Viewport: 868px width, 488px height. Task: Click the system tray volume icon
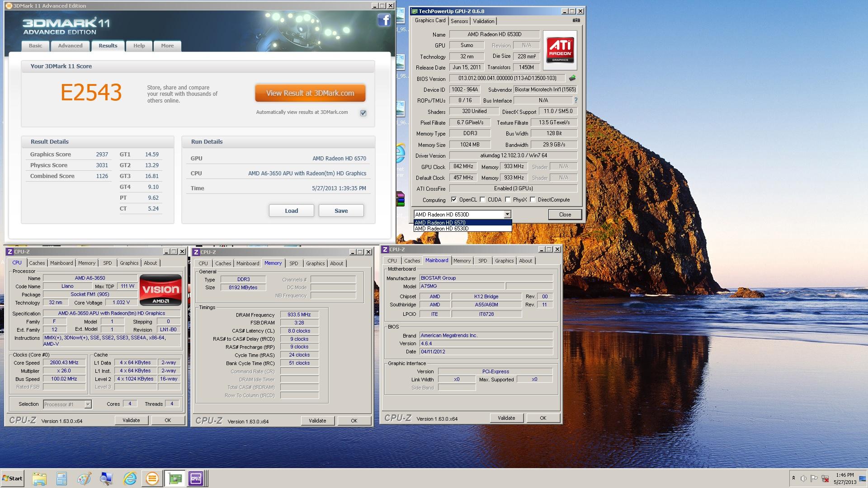(x=803, y=479)
